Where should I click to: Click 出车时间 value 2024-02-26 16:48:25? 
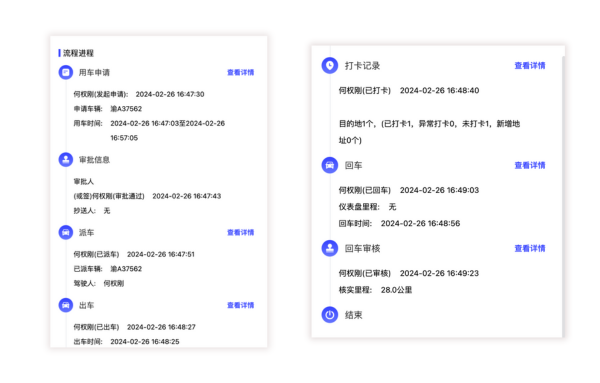click(145, 341)
